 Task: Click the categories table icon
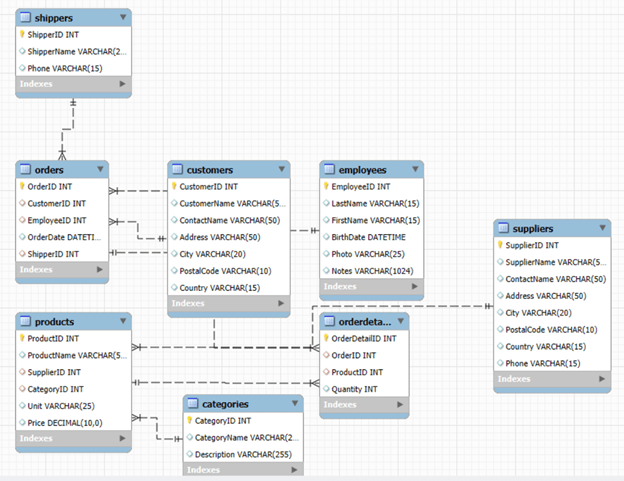[x=193, y=404]
